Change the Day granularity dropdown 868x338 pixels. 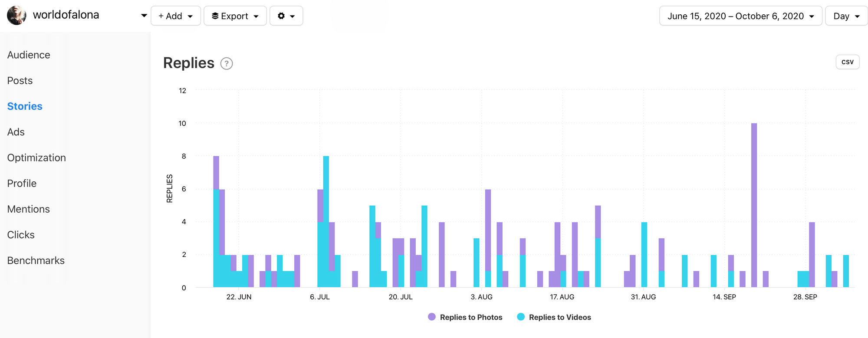point(846,16)
